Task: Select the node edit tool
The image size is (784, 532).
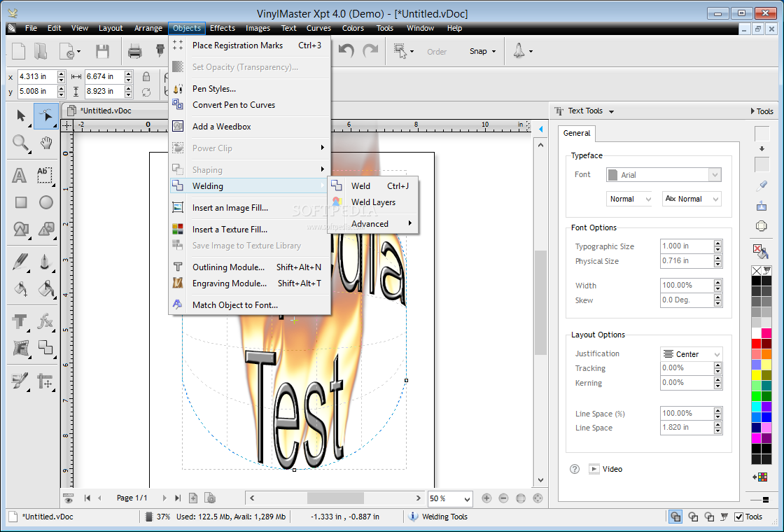Action: pyautogui.click(x=45, y=116)
